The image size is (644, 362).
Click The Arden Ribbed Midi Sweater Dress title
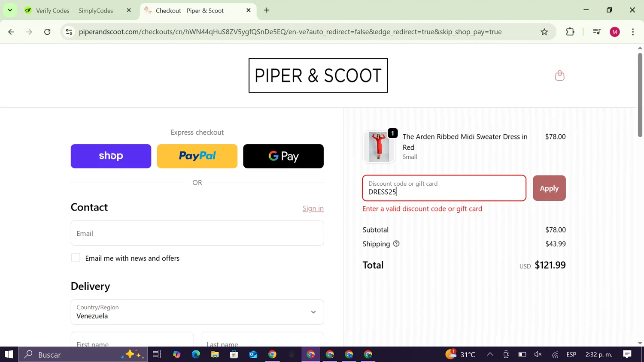click(465, 142)
